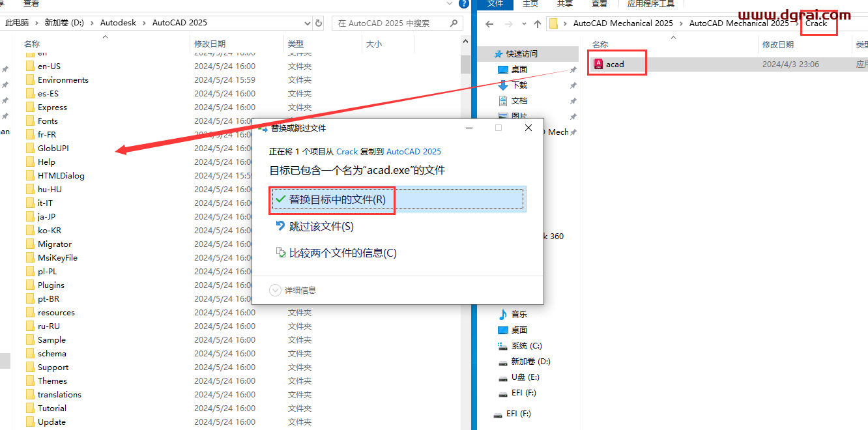Click the up-one-level arrow icon
This screenshot has height=430, width=868.
537,24
